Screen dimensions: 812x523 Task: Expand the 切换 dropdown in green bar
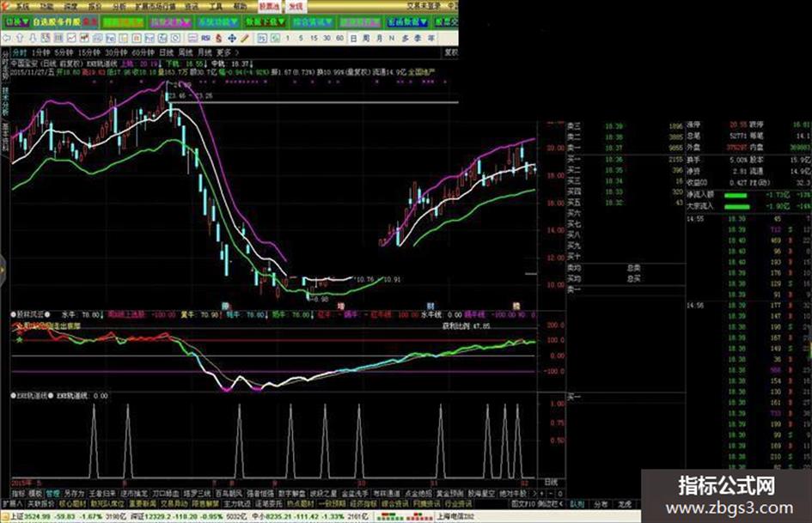click(x=16, y=21)
